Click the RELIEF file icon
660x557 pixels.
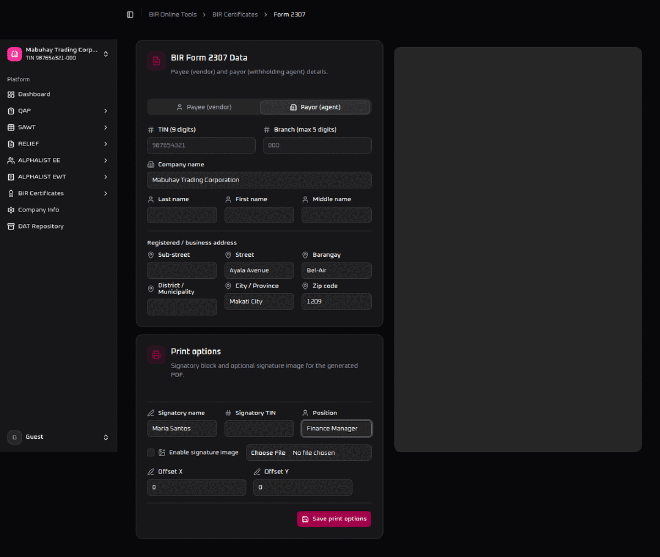click(11, 144)
